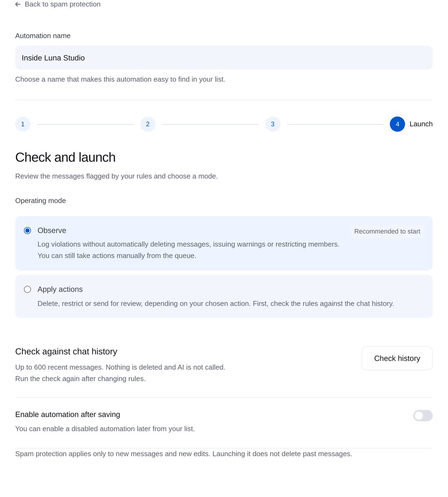Viewport: 448px width, 497px height.
Task: Go back to spam protection
Action: pos(58,4)
